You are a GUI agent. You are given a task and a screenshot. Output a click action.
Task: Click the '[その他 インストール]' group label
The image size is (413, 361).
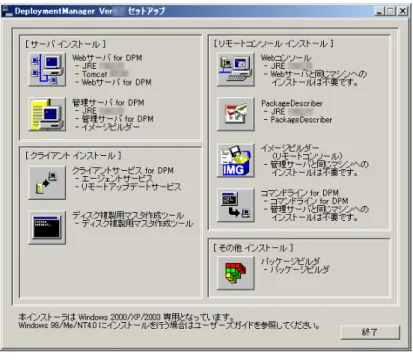[253, 248]
